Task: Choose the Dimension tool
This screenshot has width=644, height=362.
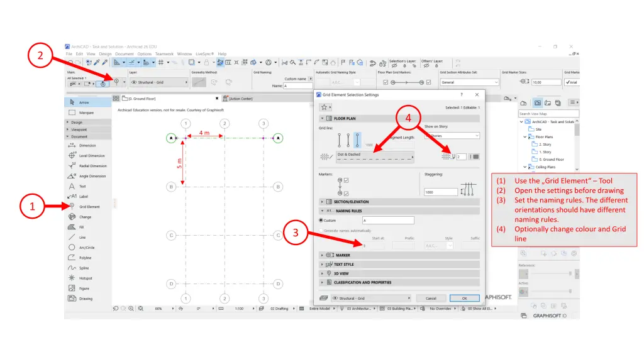Action: pos(87,145)
